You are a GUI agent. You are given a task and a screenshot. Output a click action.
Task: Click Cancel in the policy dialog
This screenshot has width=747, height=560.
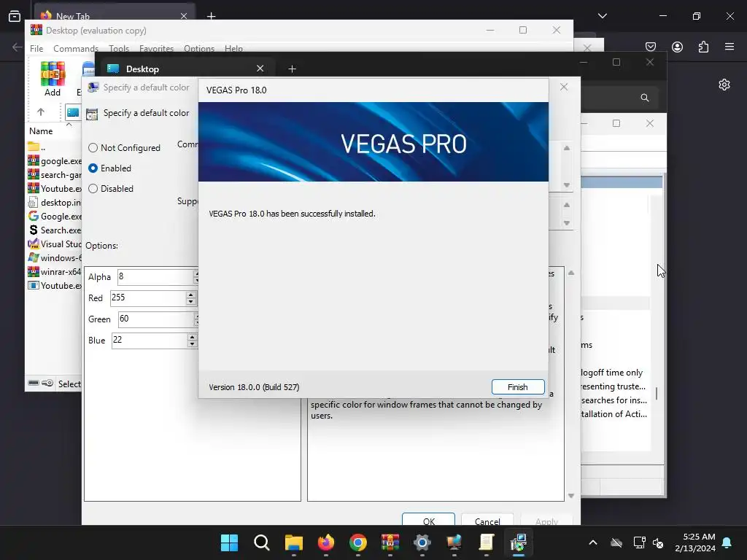pos(487,521)
